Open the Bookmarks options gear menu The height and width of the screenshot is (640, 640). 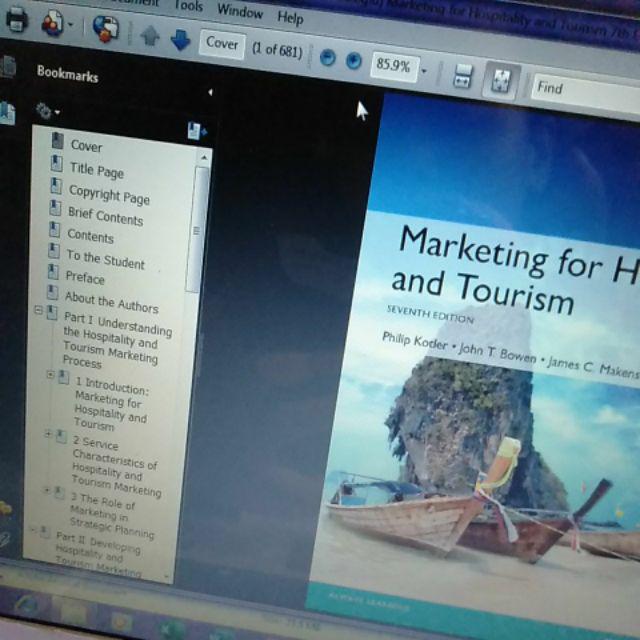[46, 110]
